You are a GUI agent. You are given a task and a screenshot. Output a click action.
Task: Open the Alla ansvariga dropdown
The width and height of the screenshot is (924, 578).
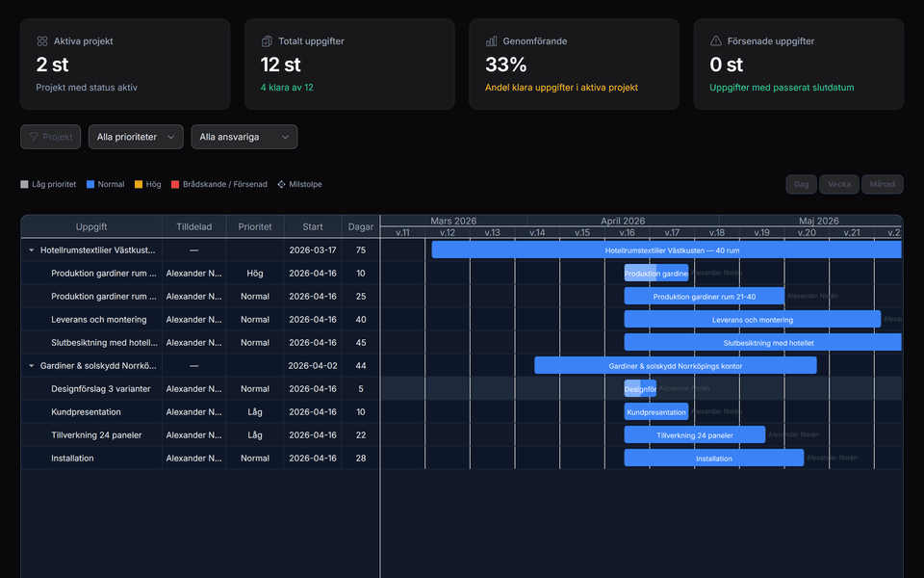(x=244, y=137)
